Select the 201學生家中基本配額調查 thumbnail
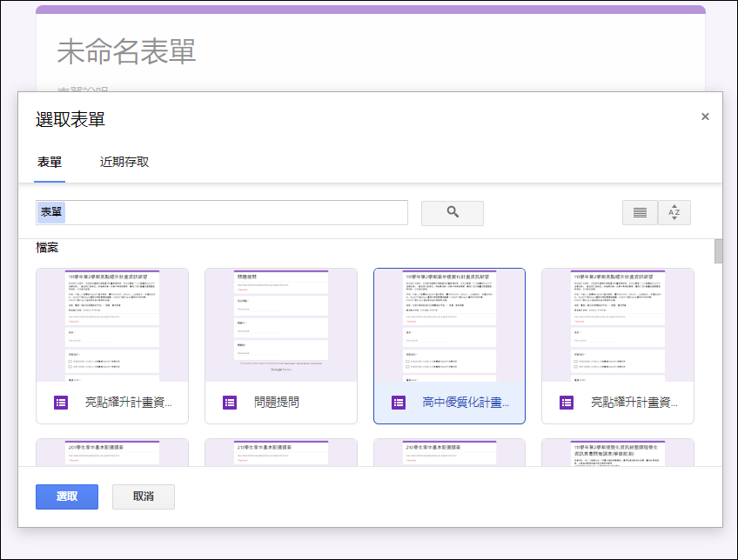The image size is (738, 560). 111,452
